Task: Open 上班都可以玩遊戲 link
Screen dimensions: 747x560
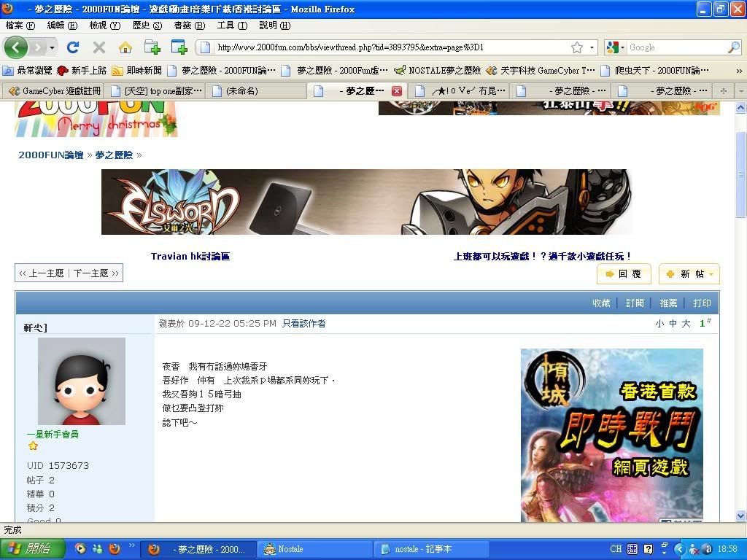Action: click(x=543, y=256)
